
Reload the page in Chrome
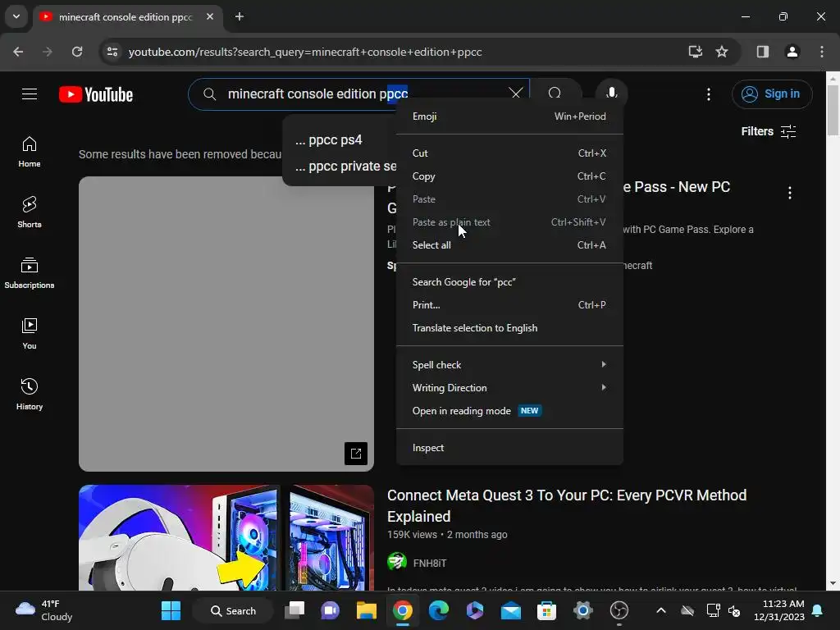coord(77,52)
